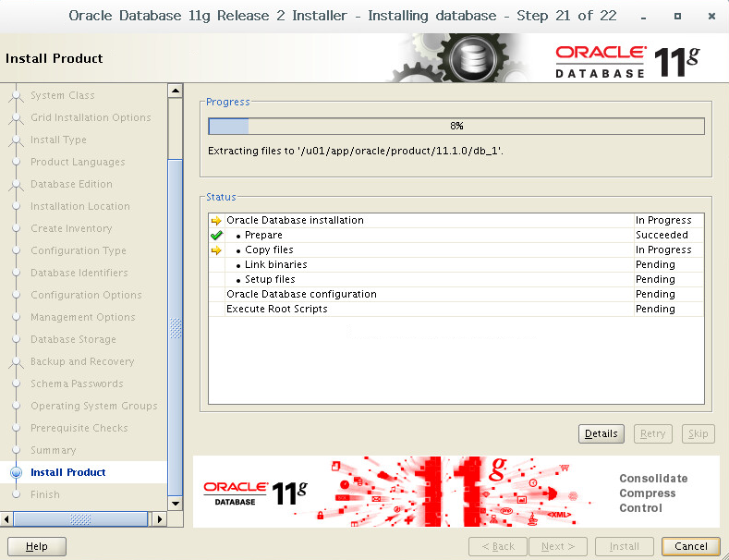Maximize the installer window
The image size is (729, 560).
click(x=677, y=17)
